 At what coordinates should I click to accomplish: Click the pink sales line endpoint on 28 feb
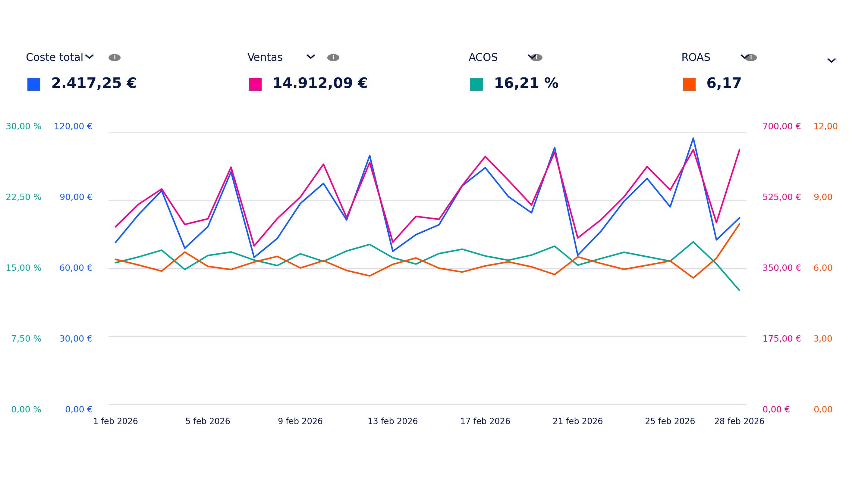(740, 150)
